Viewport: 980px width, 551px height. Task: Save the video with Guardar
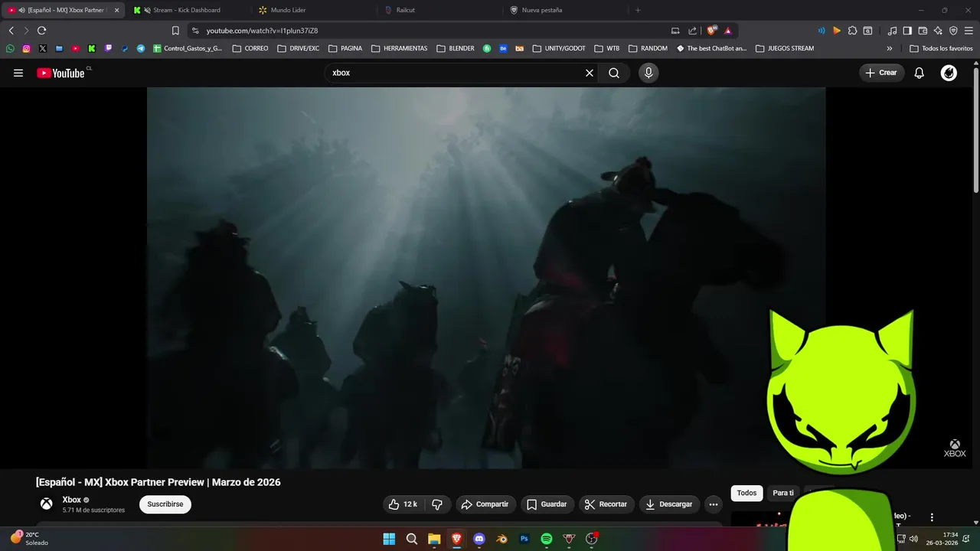pyautogui.click(x=547, y=504)
